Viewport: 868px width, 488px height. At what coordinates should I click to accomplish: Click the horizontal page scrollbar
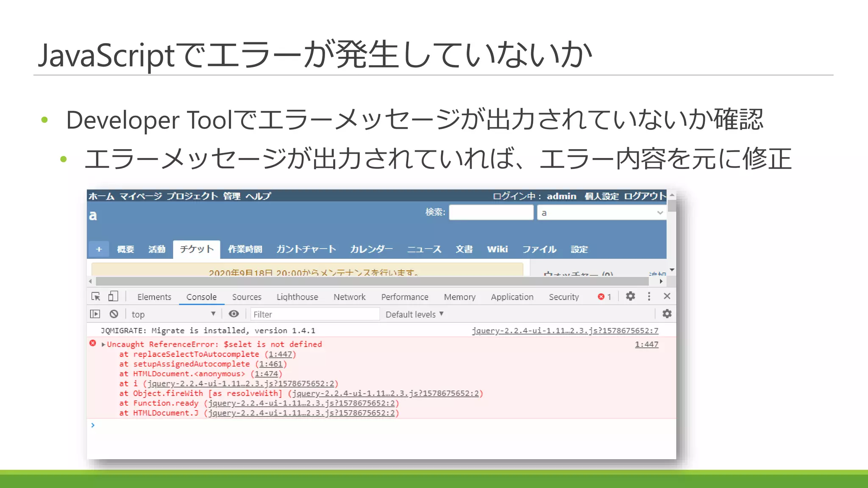372,281
